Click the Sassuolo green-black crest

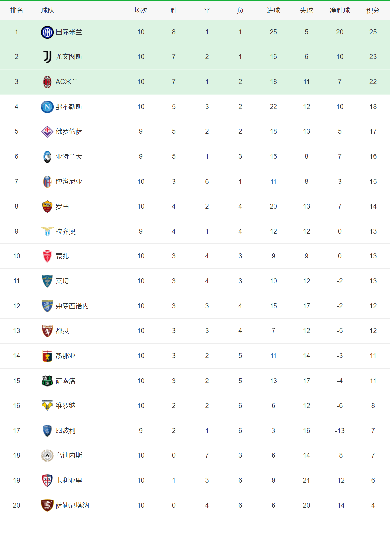point(47,381)
